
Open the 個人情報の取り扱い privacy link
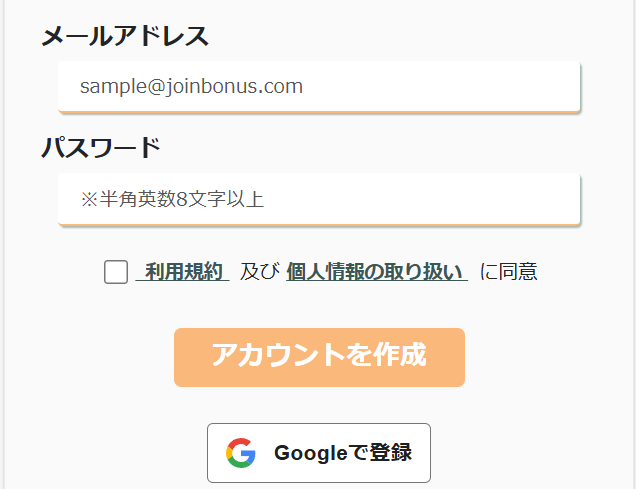377,272
